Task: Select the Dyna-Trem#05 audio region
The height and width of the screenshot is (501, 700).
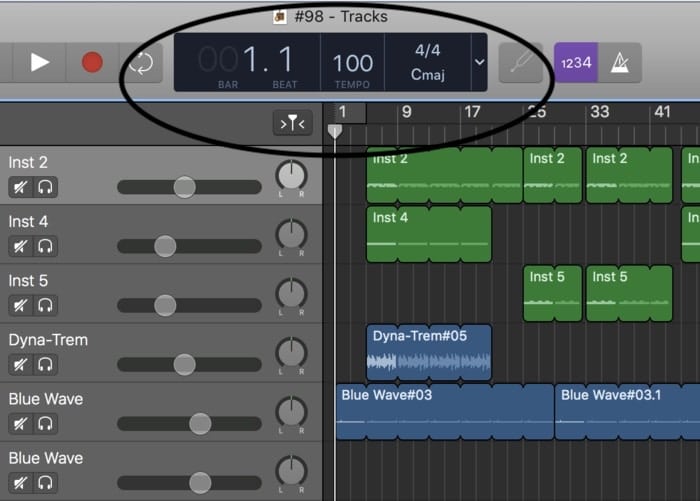Action: [x=429, y=352]
